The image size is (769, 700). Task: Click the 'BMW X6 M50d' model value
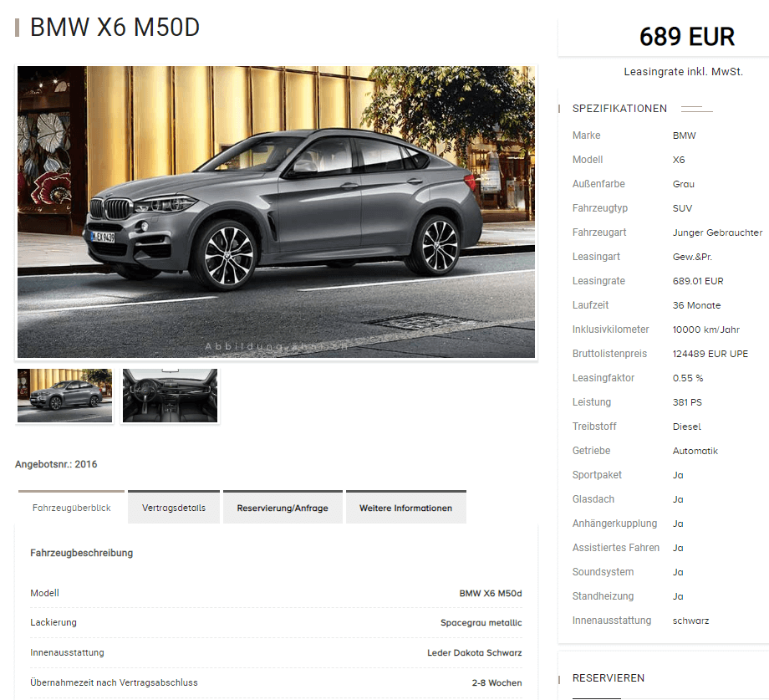coord(491,593)
